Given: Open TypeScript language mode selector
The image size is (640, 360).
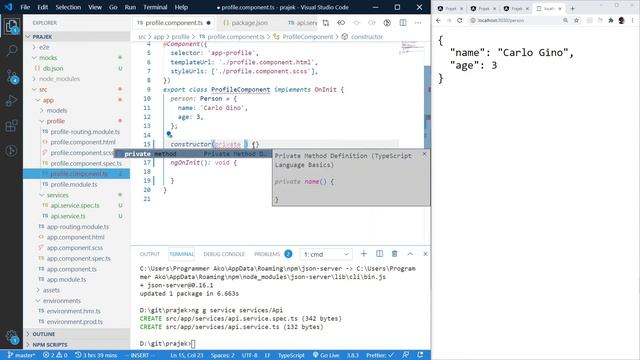Looking at the screenshot, I should (x=291, y=355).
